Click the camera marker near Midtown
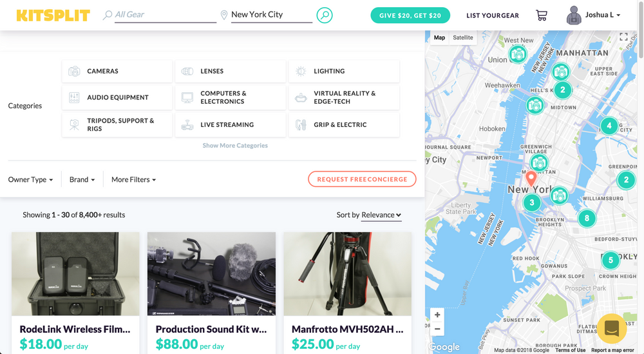Screen dimensions: 644x354 pos(535,105)
